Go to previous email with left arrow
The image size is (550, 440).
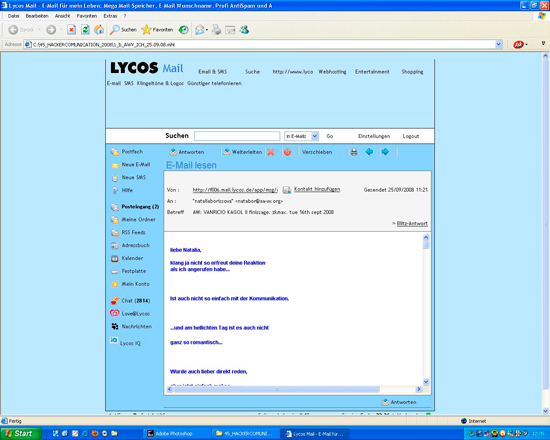coord(369,152)
